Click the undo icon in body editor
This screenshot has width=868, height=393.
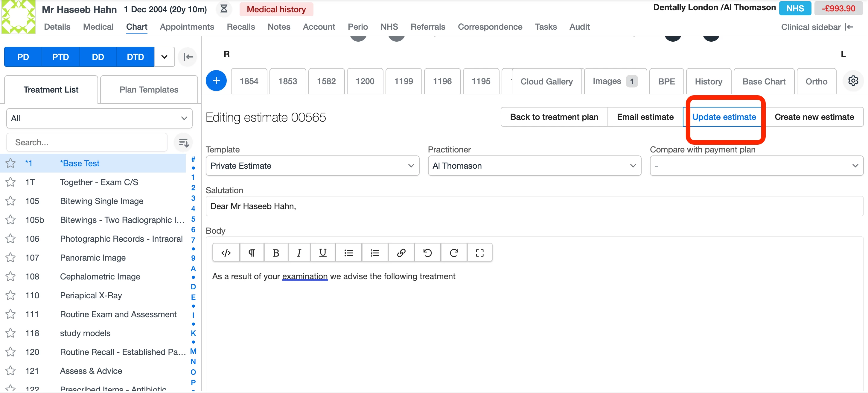tap(427, 253)
